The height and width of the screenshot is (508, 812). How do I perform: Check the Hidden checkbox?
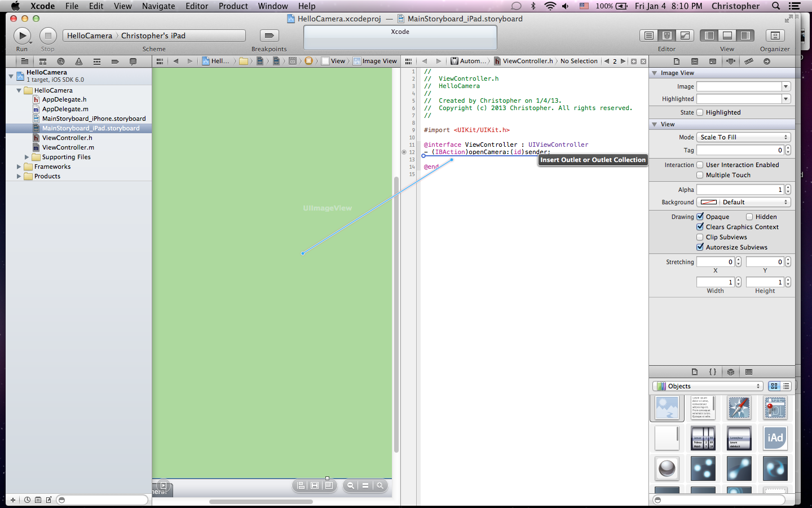749,217
